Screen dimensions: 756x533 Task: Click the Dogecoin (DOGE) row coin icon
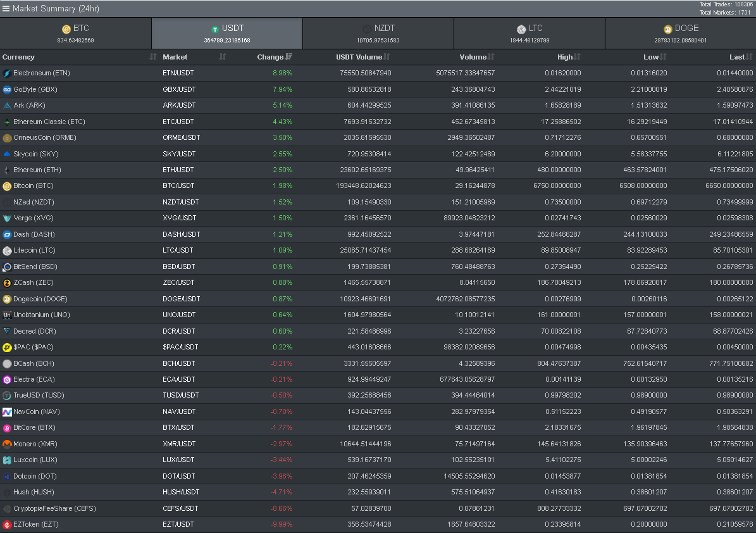tap(7, 299)
